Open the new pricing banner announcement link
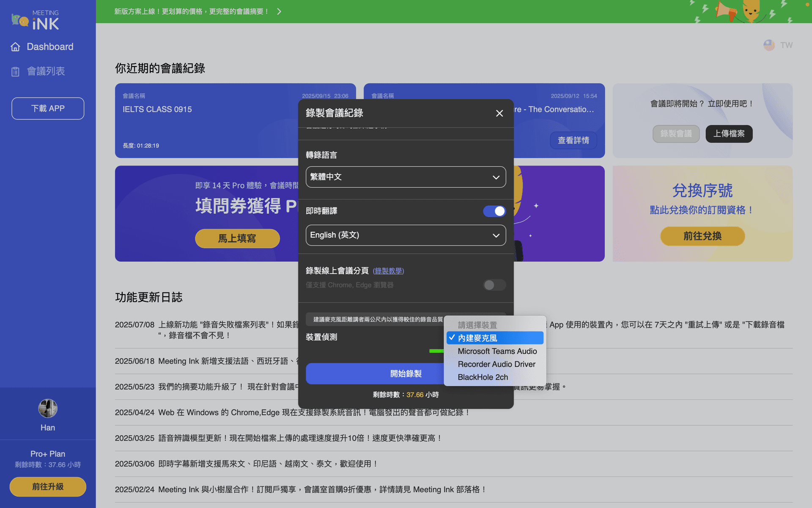 [x=191, y=11]
